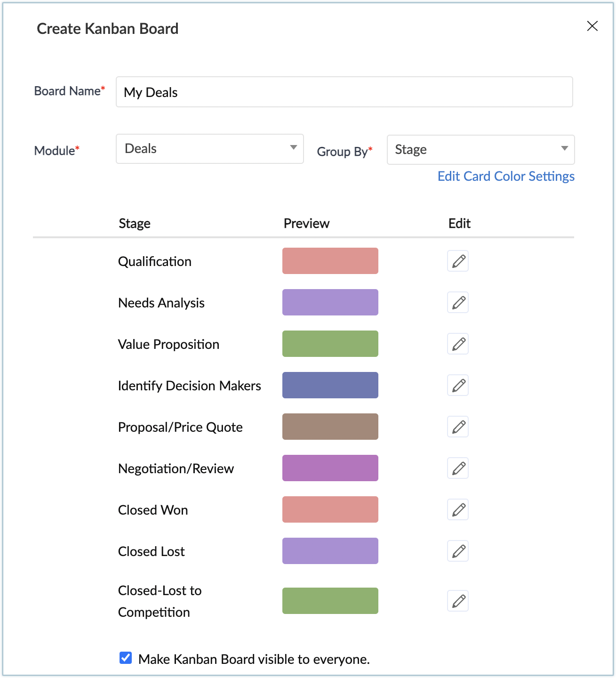The width and height of the screenshot is (616, 678).
Task: Edit the Needs Analysis stage color
Action: click(458, 302)
